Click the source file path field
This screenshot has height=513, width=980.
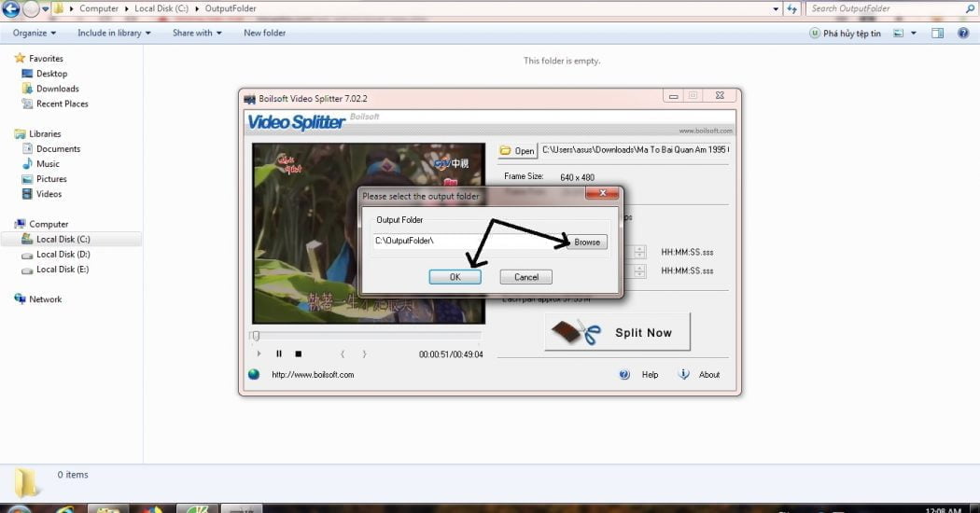[x=635, y=150]
